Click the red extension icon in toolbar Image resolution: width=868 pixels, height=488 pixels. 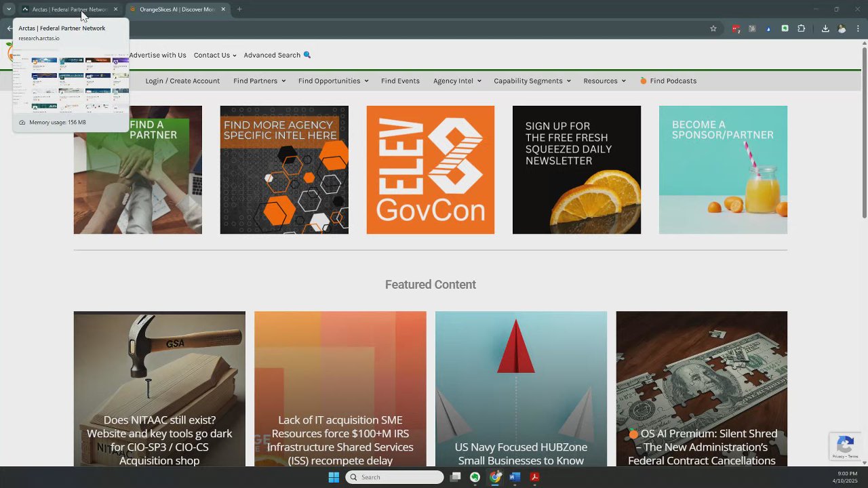click(736, 28)
